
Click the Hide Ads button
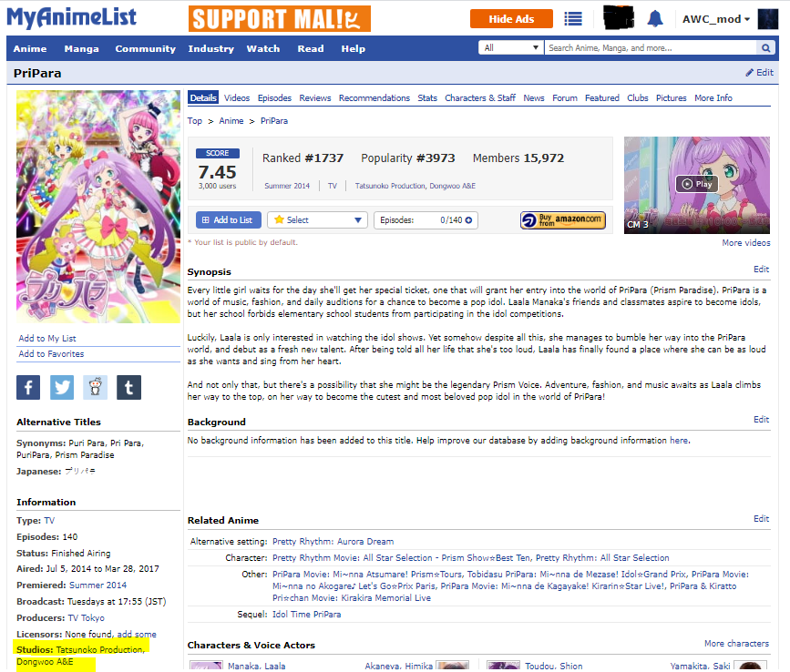[511, 19]
